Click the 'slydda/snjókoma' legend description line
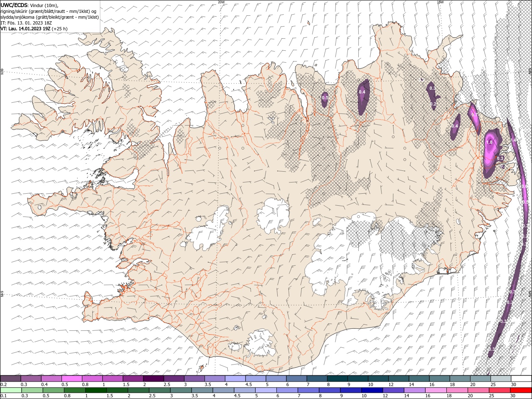Image resolution: width=532 pixels, height=399 pixels. pyautogui.click(x=49, y=17)
